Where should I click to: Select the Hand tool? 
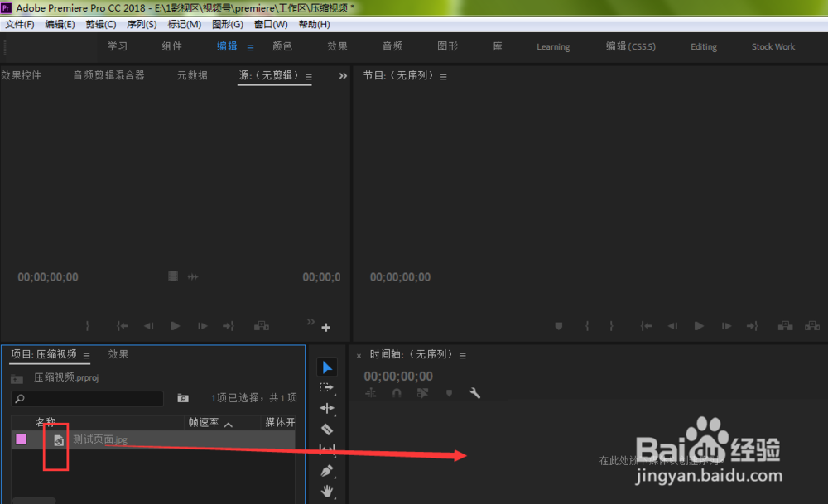(327, 492)
